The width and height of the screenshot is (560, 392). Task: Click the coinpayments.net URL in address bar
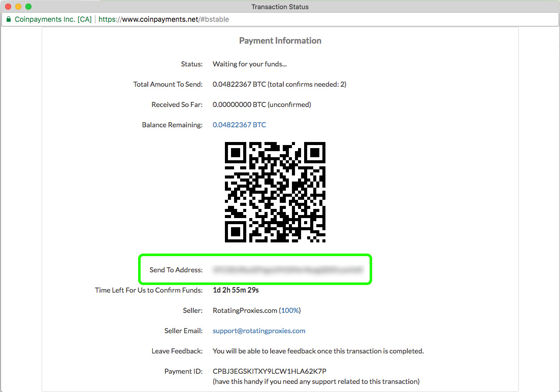tap(163, 19)
